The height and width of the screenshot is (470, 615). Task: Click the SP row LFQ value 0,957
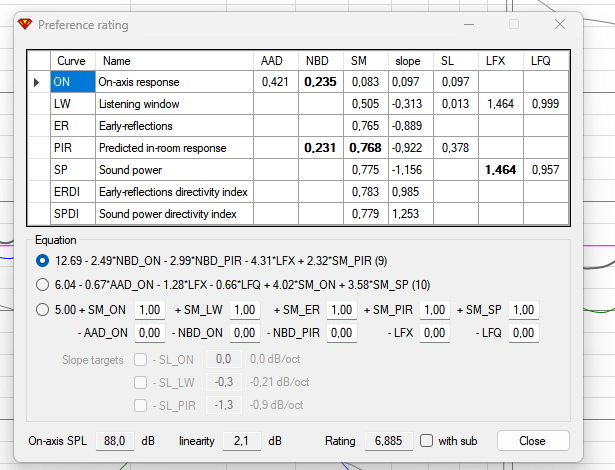tap(546, 170)
